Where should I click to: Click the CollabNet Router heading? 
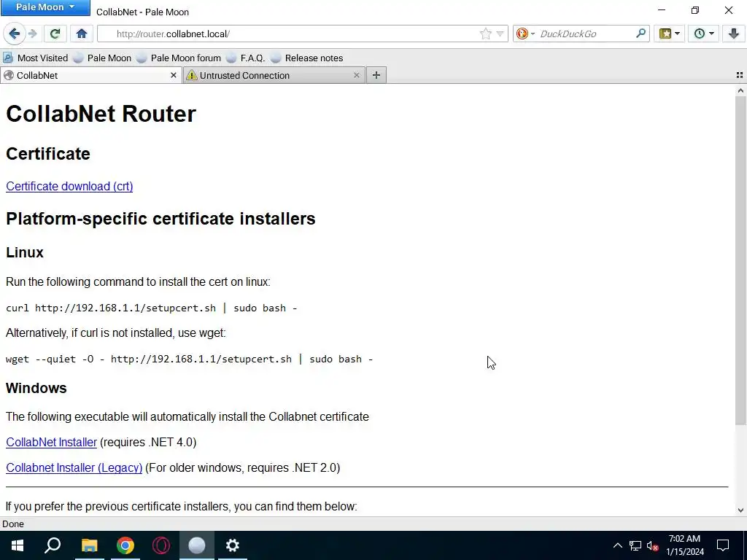101,114
